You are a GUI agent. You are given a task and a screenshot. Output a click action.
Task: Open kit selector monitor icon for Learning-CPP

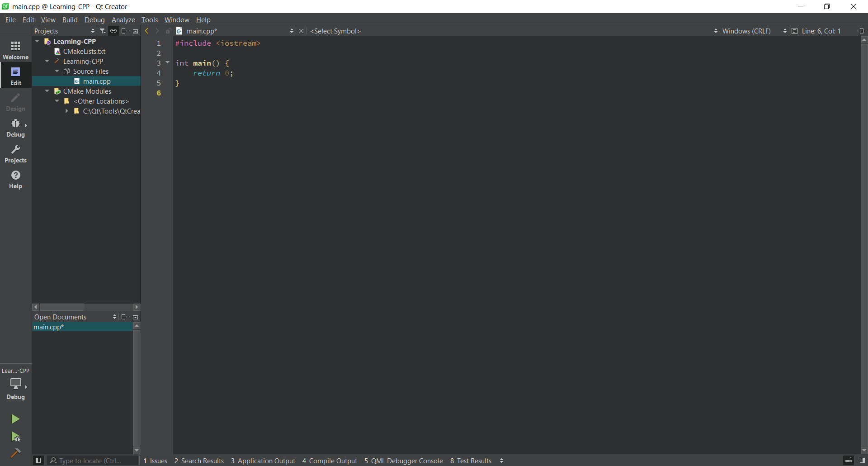16,384
